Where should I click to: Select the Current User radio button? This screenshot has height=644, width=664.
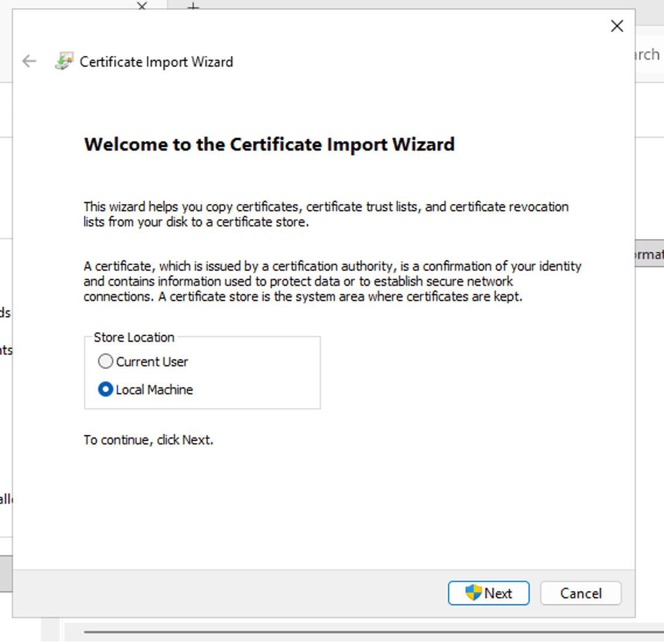click(x=106, y=362)
